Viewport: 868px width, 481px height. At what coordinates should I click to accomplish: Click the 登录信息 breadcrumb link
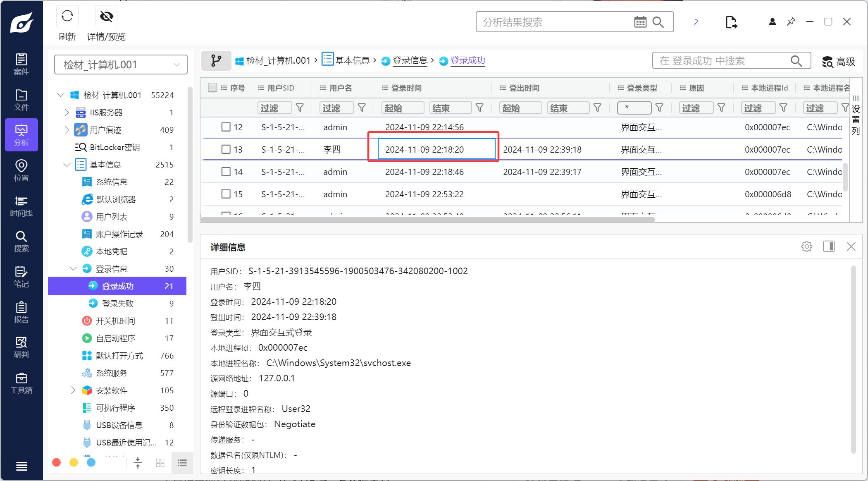point(409,61)
